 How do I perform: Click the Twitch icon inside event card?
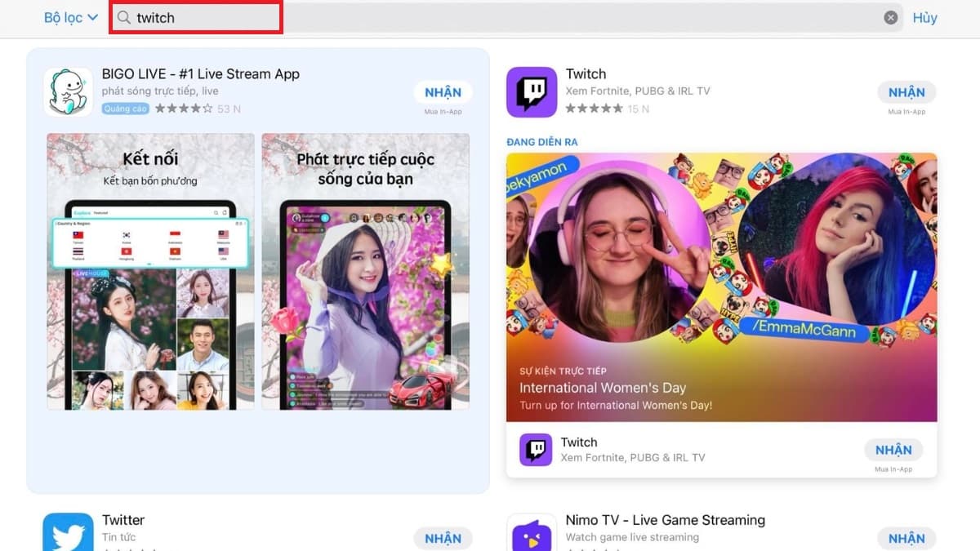(x=536, y=450)
